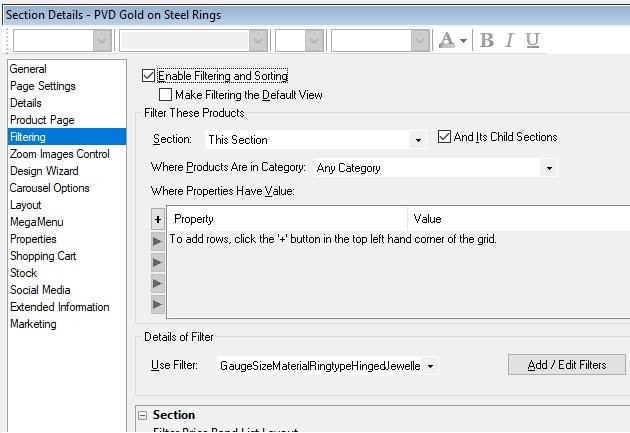Select the first row arrow in grid
Screen dimensions: 630x433
(x=157, y=241)
